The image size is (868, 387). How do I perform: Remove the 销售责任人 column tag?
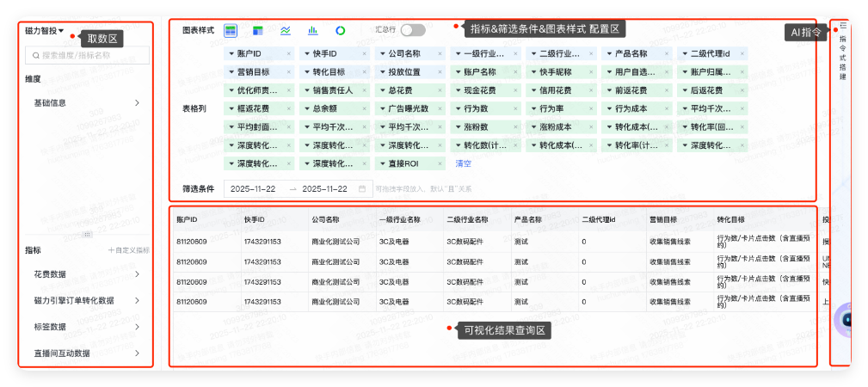[x=364, y=90]
